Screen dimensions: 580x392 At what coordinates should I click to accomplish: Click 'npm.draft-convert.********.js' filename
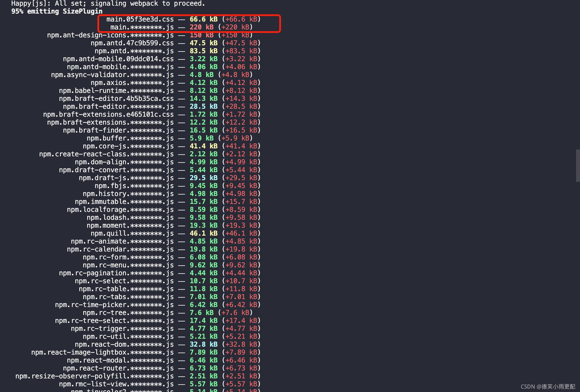tap(116, 170)
